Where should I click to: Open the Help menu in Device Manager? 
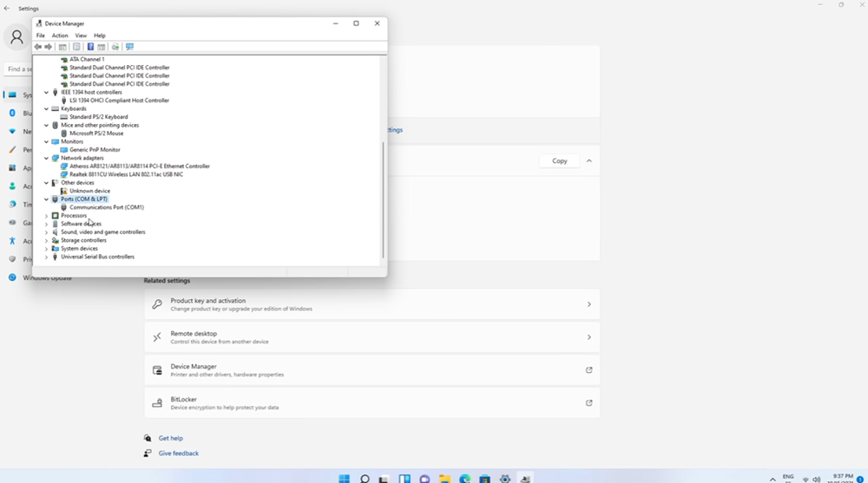click(x=100, y=36)
